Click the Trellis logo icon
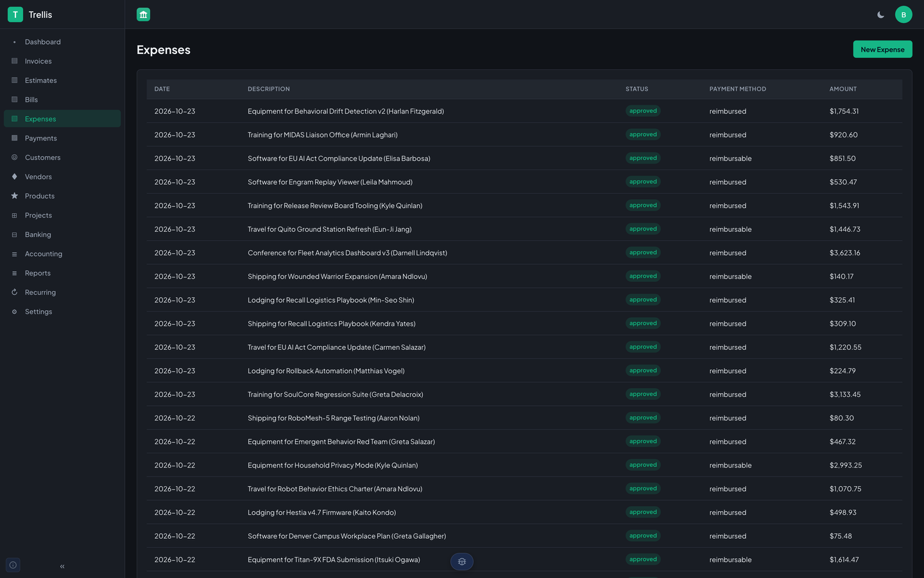924x578 pixels. point(15,14)
